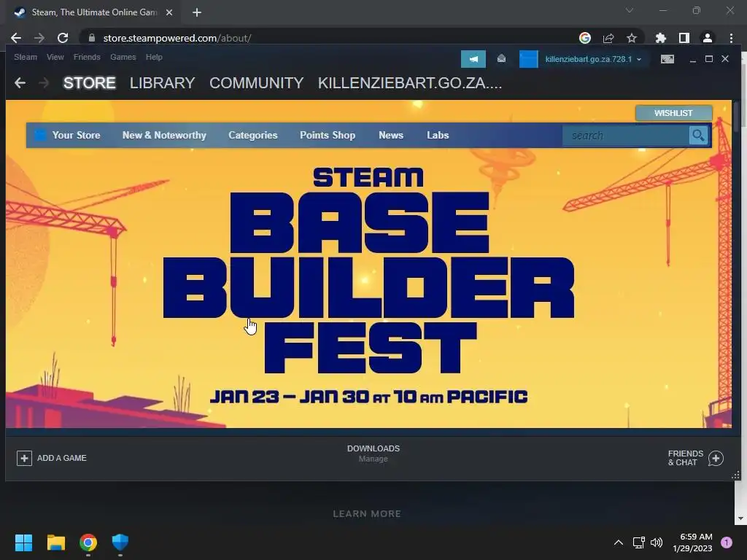Open taskbar clock and date

click(x=693, y=542)
